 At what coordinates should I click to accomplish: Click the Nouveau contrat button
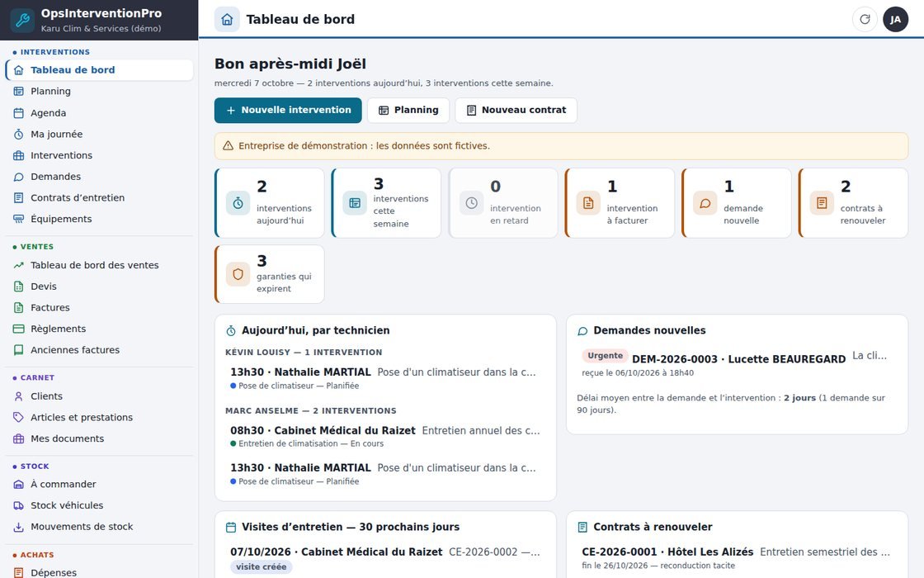[x=516, y=111]
